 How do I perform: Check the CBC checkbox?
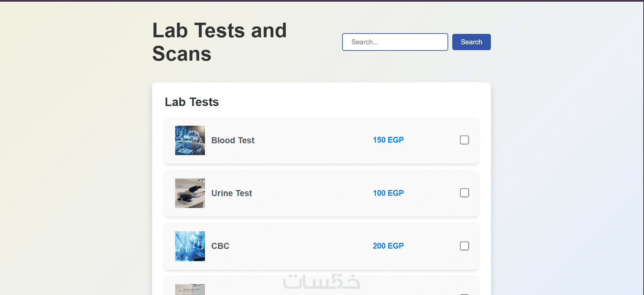pyautogui.click(x=464, y=246)
